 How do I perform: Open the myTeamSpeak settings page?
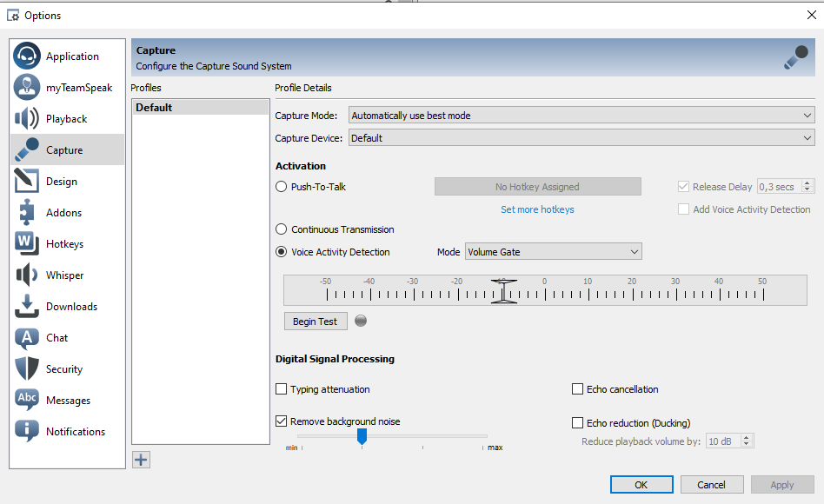point(67,87)
